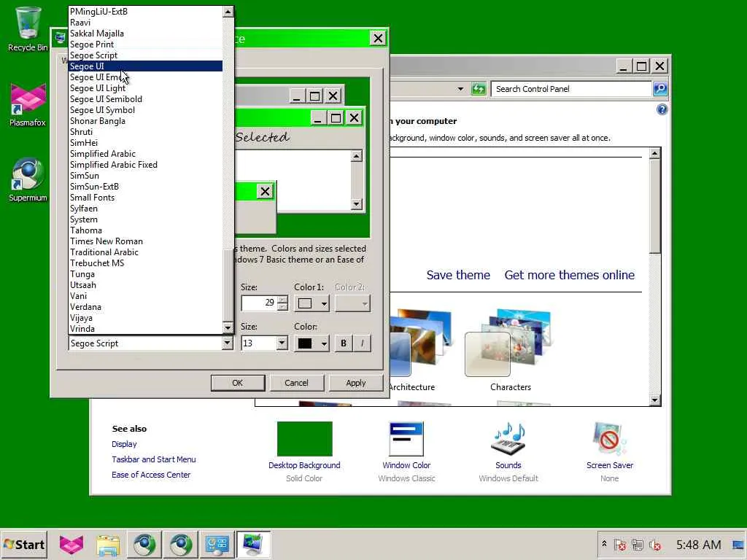Viewport: 747px width, 560px height.
Task: Open the Supermium desktop shortcut
Action: 28,179
